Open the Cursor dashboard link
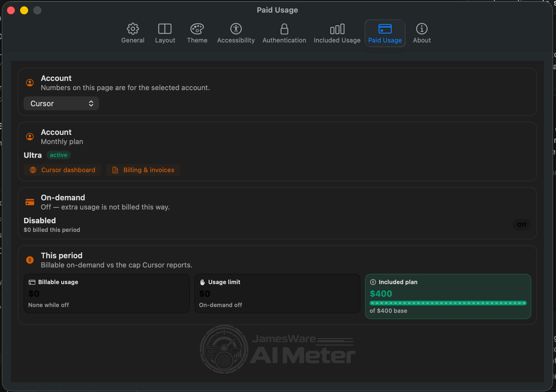The width and height of the screenshot is (556, 392). pyautogui.click(x=63, y=170)
